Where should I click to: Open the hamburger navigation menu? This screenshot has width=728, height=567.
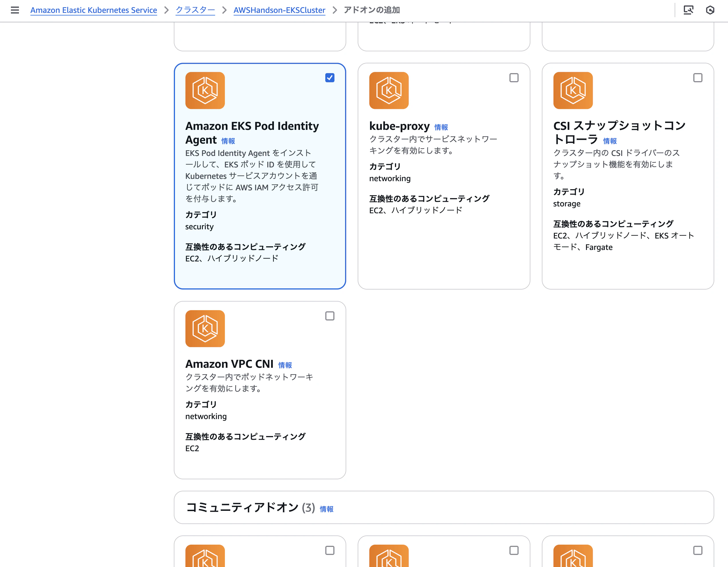coord(15,10)
